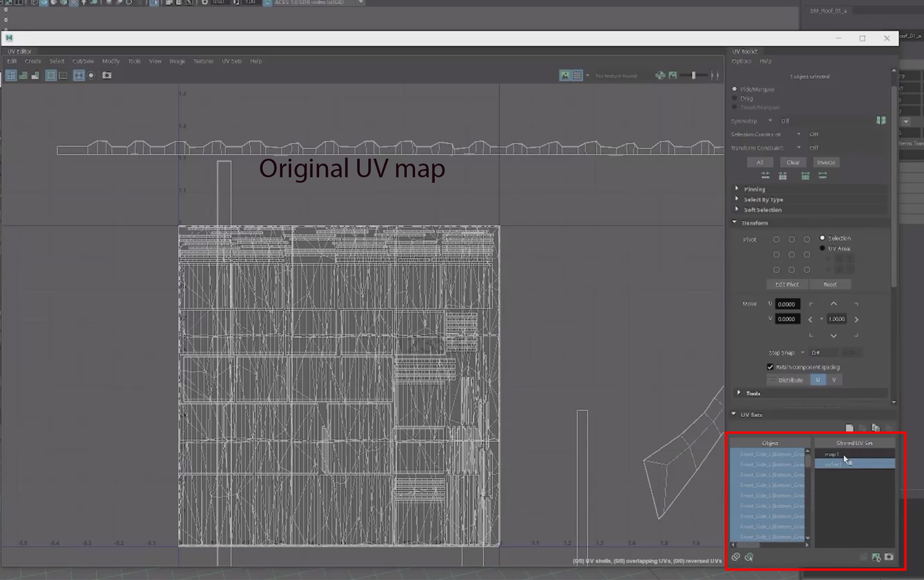Click the Clear selection button
Viewport: 924px width, 580px height.
(x=793, y=163)
